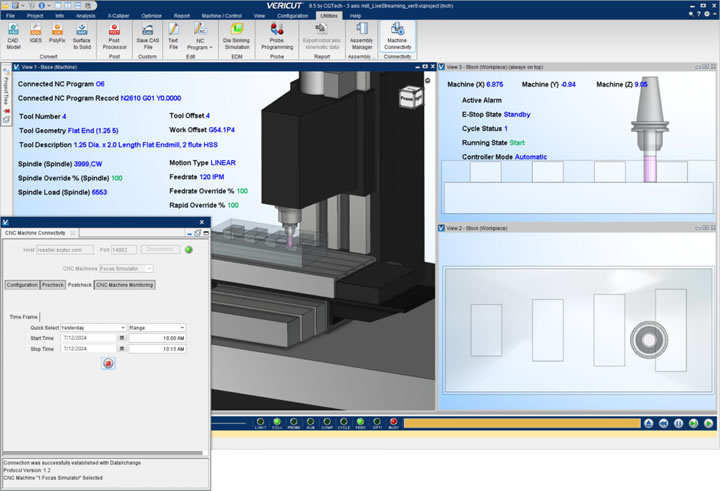Switch to Machine / Control tab

[221, 16]
